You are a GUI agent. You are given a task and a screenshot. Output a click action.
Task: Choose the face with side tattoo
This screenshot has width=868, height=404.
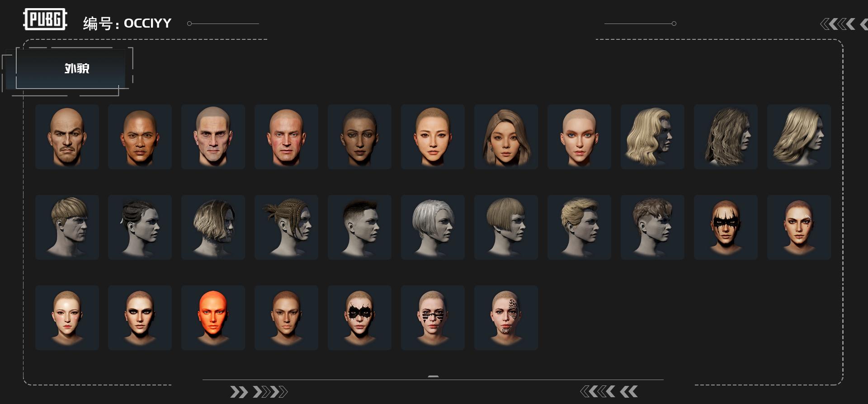[506, 318]
